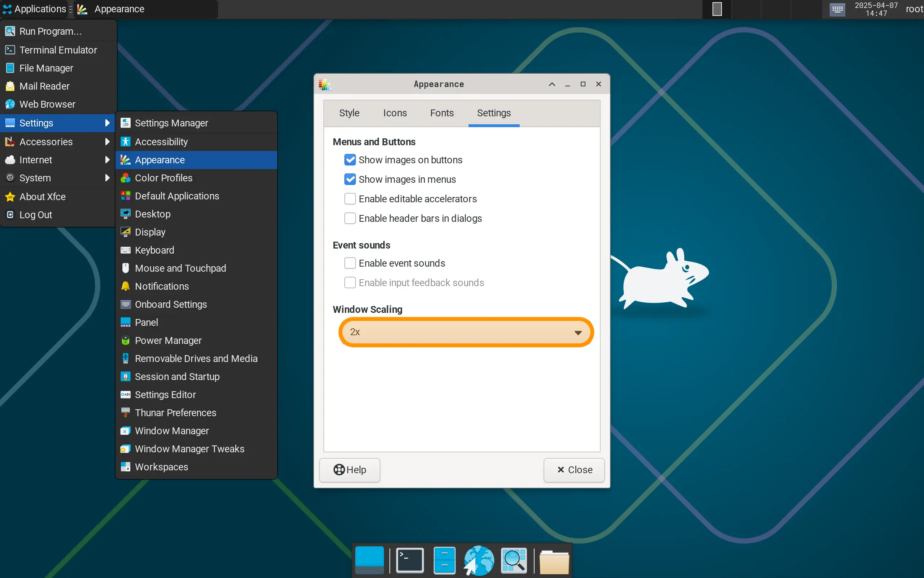Choose Appearance in the Settings submenu

pyautogui.click(x=196, y=160)
